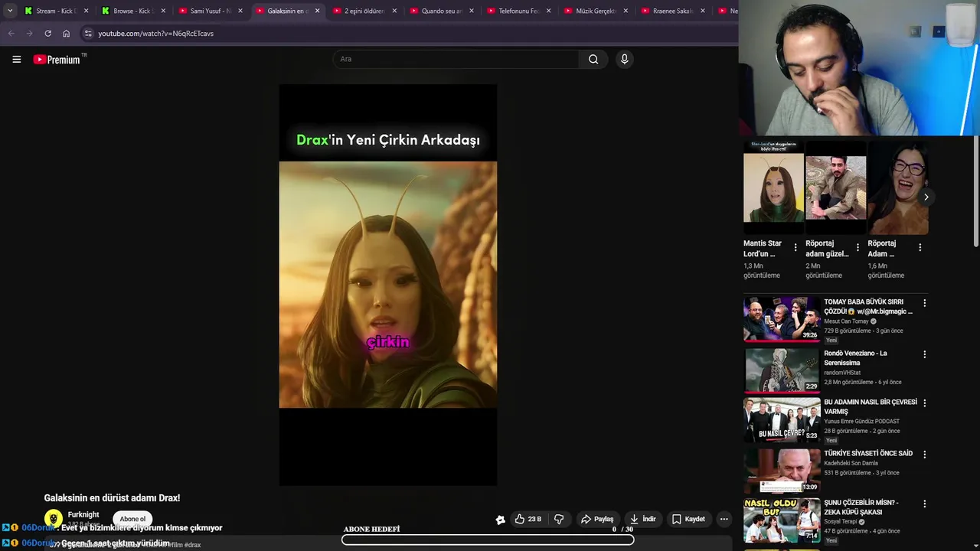Open options for TÜRKİYE SİYASETİ video

coord(924,454)
